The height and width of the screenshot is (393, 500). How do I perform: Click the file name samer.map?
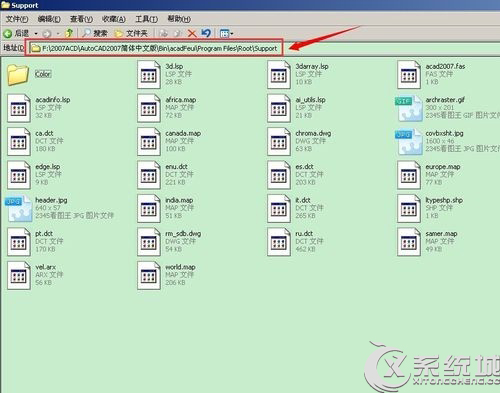click(441, 234)
